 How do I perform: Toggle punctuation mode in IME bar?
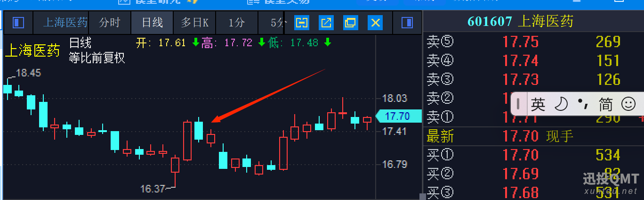(583, 104)
